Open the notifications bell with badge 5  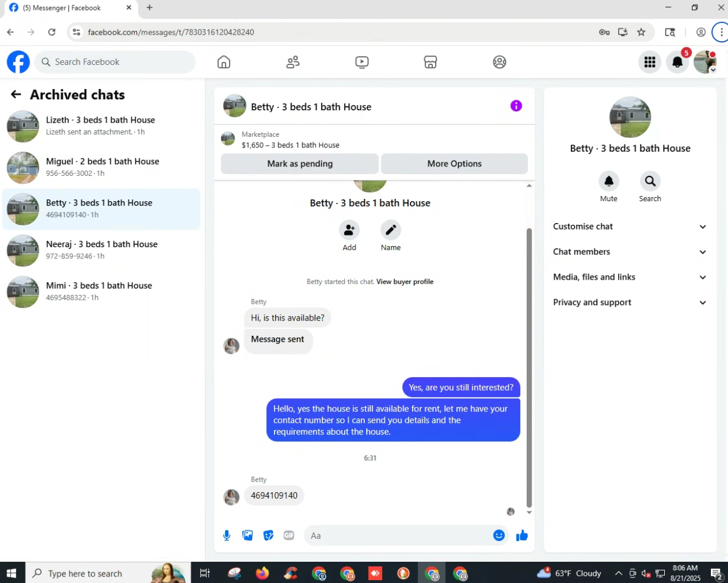click(x=678, y=62)
